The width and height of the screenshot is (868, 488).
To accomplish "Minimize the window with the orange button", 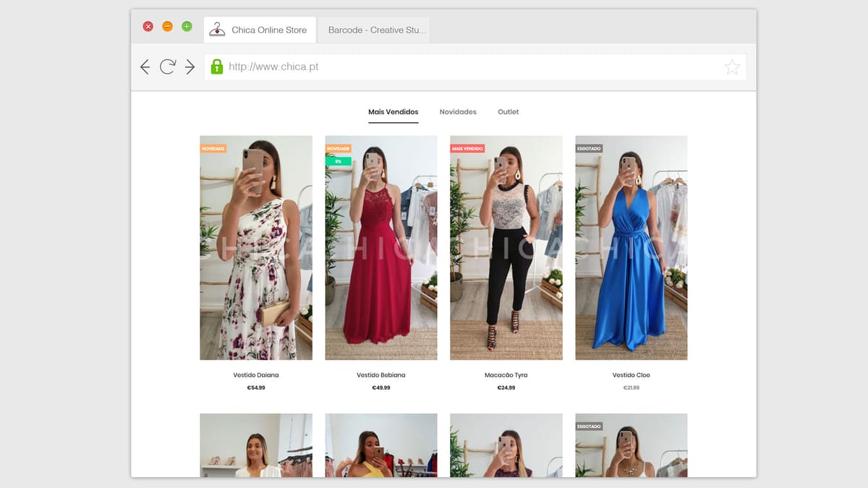I will tap(167, 27).
